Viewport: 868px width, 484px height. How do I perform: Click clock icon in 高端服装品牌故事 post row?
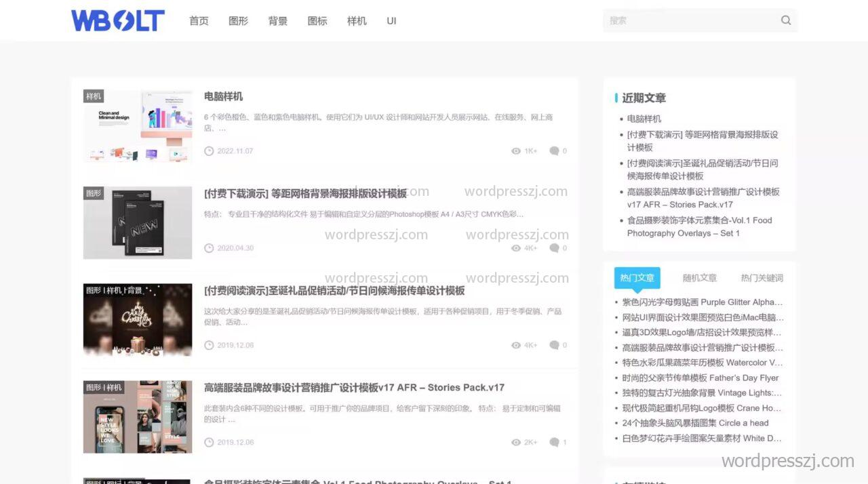coord(209,442)
